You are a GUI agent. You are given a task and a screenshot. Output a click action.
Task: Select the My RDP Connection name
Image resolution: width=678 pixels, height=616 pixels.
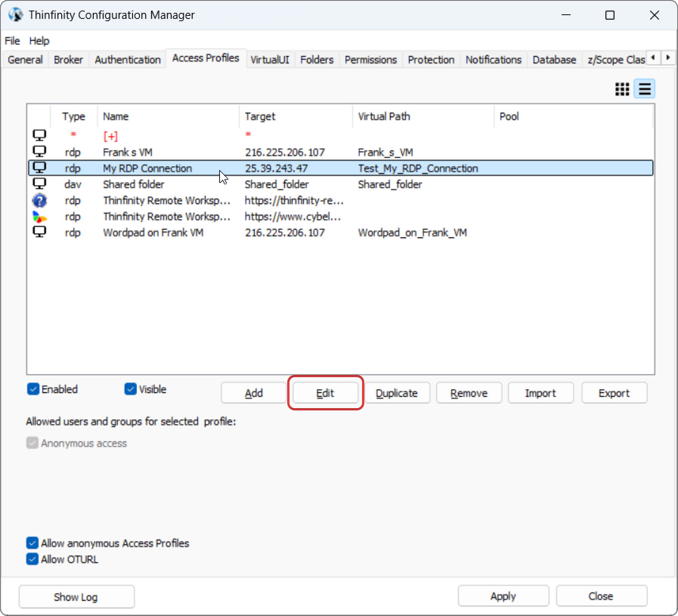tap(147, 168)
